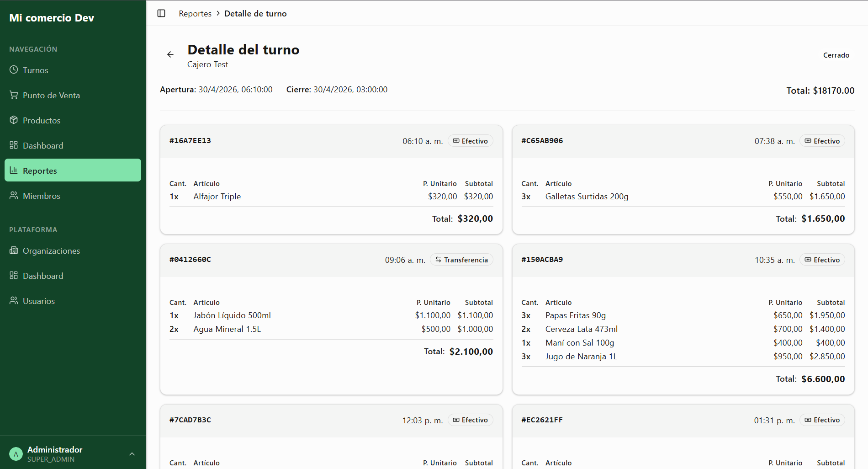Click the Punto de Venta cart icon

(x=14, y=95)
